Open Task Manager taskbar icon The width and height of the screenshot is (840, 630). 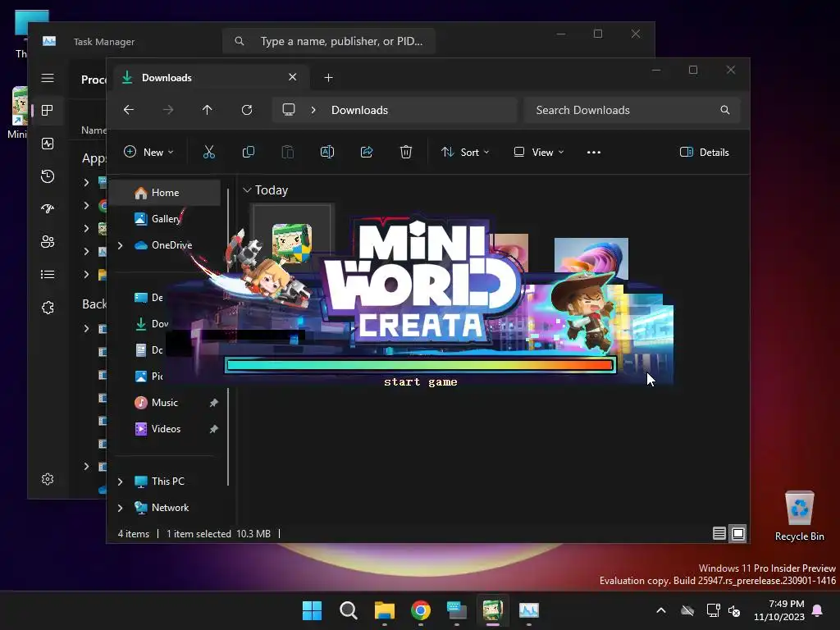[x=529, y=610]
